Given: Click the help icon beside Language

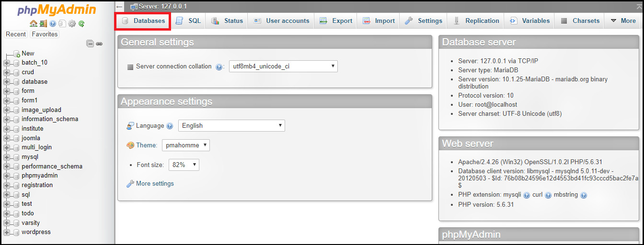Looking at the screenshot, I should [x=170, y=126].
